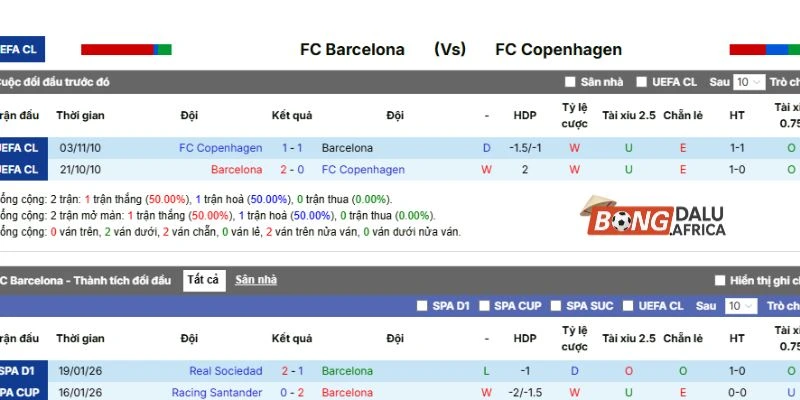Viewport: 800px width, 400px height.
Task: Toggle the UEFA CL checkbox in head-to-head filter
Action: tap(643, 82)
